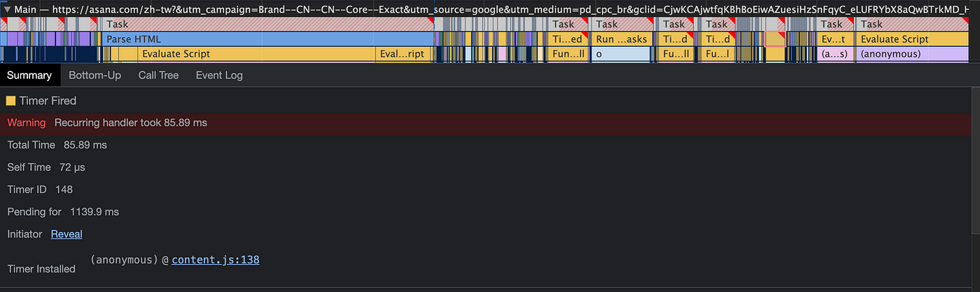Screen dimensions: 980x292
Task: Select the Parse HTML flame bar
Action: (266, 39)
